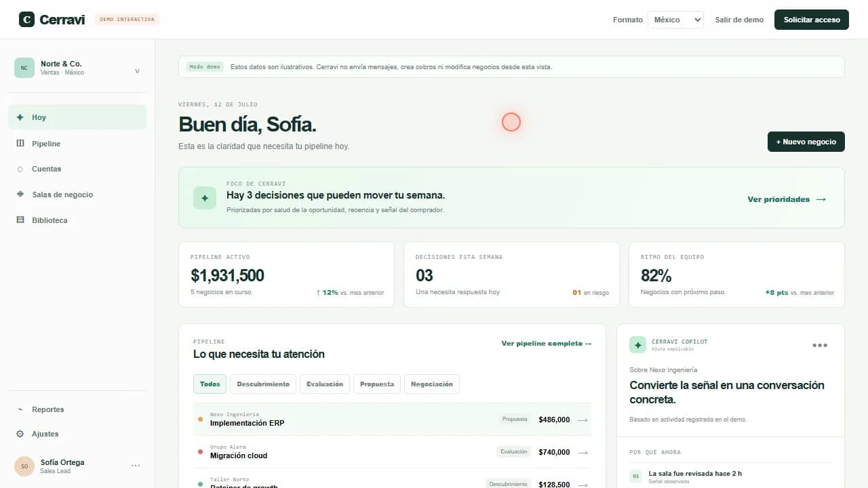Open Ajustes settings gear
Viewport: 868px width, 488px height.
[20, 434]
